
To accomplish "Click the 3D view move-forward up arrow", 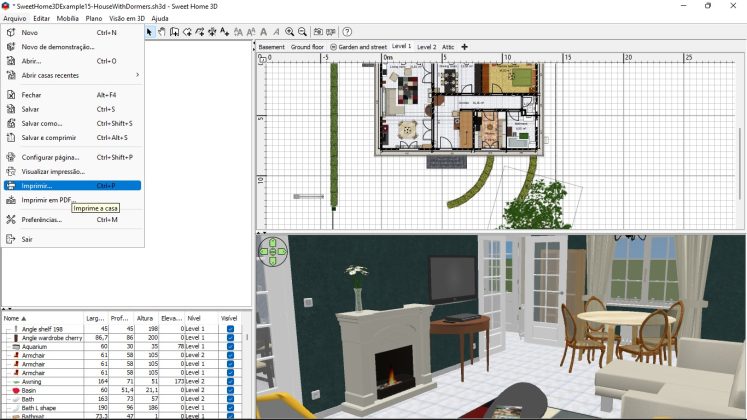I will 273,242.
